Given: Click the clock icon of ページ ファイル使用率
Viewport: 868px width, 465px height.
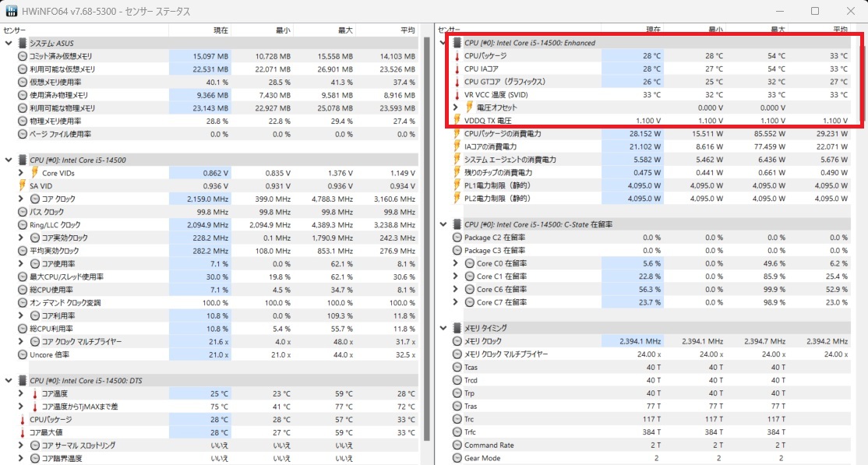Looking at the screenshot, I should (22, 134).
